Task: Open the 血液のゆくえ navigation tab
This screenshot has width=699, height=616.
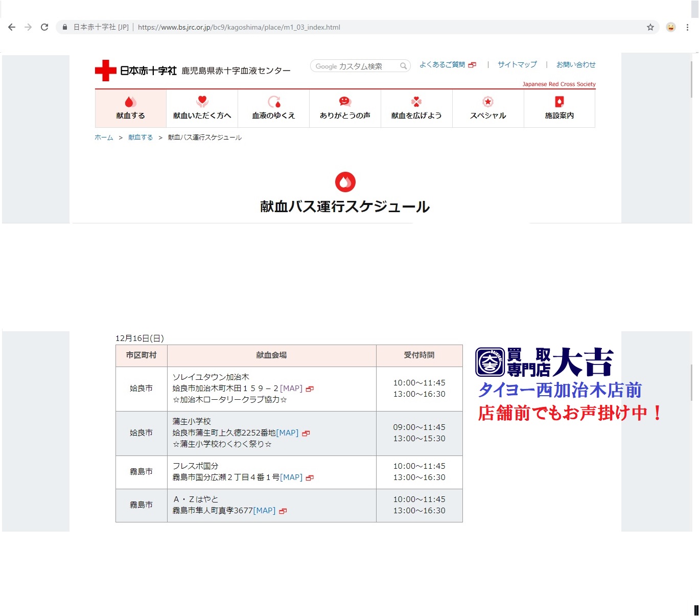Action: click(x=273, y=108)
